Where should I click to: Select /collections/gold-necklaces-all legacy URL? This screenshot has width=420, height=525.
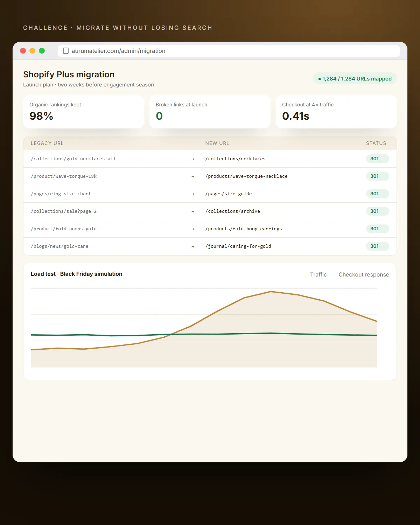pos(73,159)
